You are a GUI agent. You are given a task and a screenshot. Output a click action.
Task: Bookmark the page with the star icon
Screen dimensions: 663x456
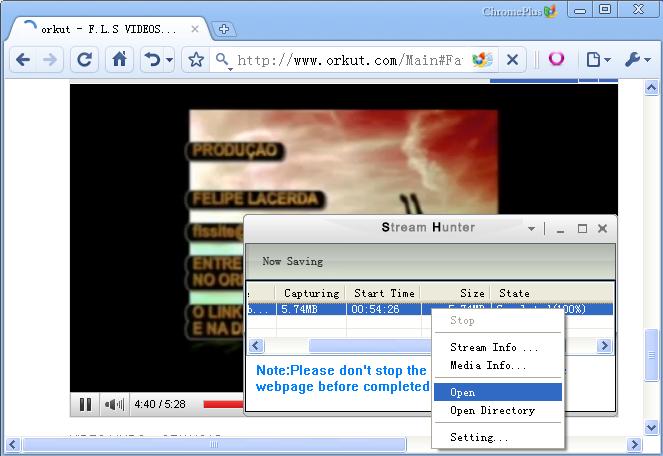tap(196, 60)
